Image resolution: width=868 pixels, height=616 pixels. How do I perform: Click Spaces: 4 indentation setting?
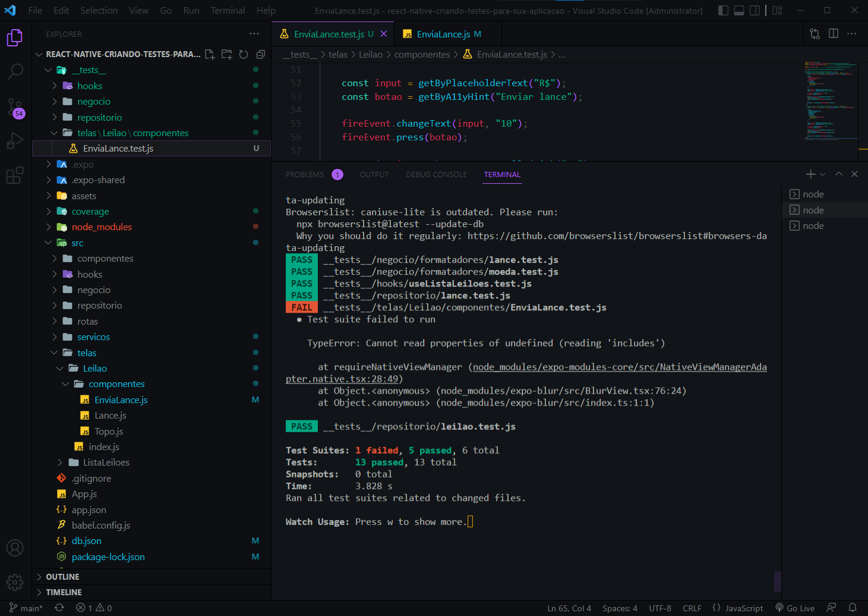[x=620, y=608]
